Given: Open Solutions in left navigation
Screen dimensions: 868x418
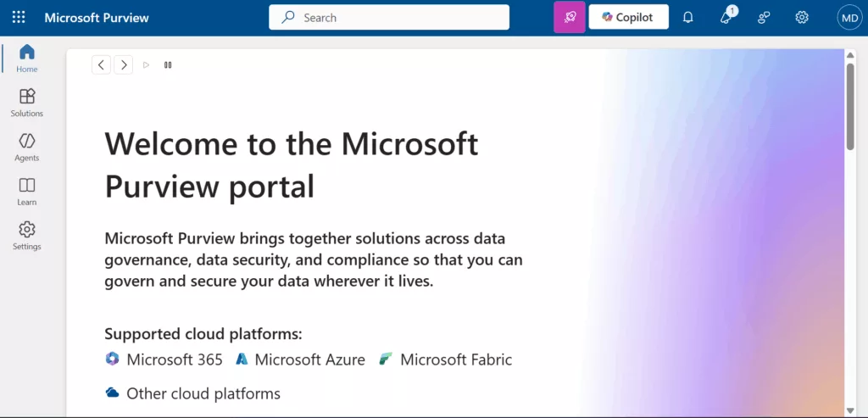Looking at the screenshot, I should click(x=26, y=103).
